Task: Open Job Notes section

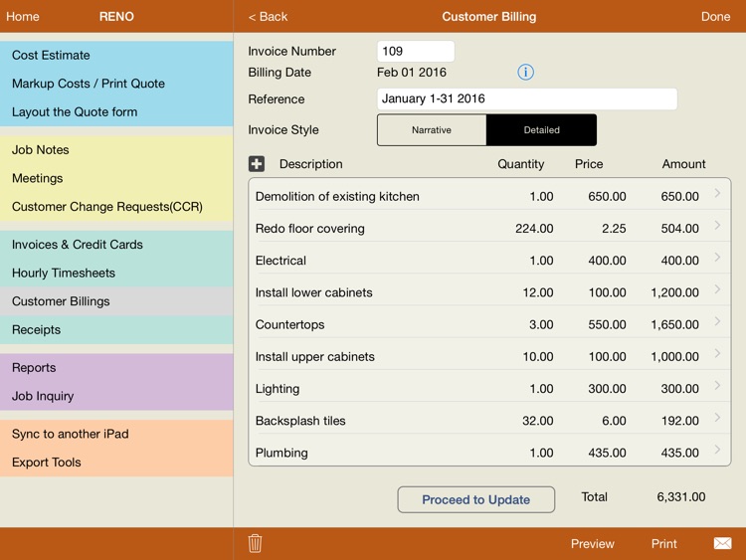Action: (x=116, y=150)
